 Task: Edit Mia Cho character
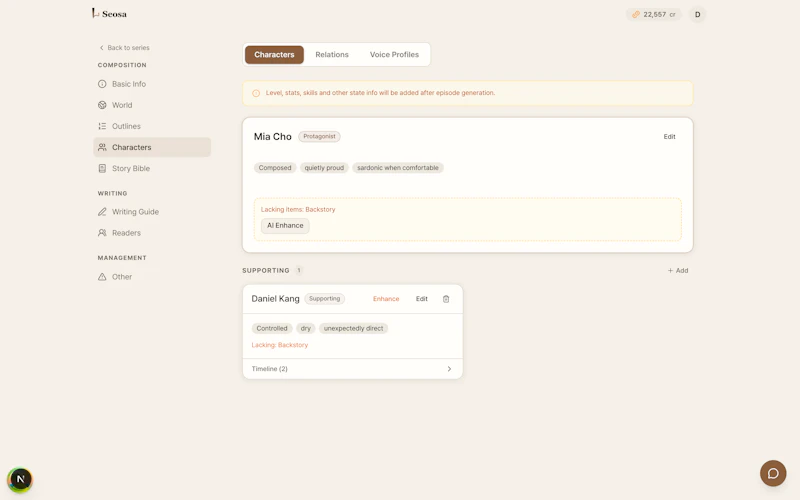click(669, 136)
